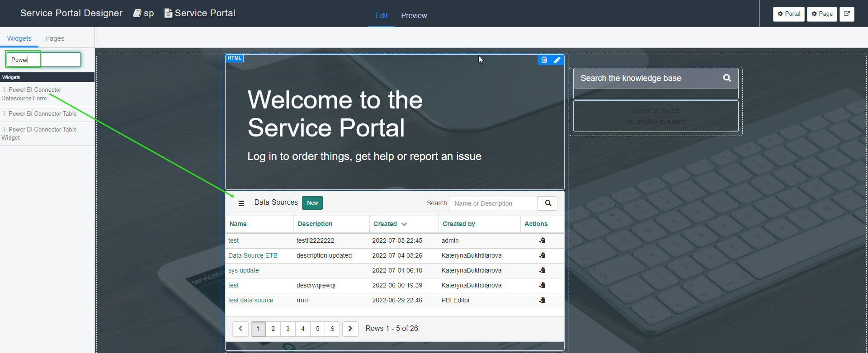Select Power BI Connector Table widget
Viewport: 868px width, 353px height.
click(x=42, y=114)
